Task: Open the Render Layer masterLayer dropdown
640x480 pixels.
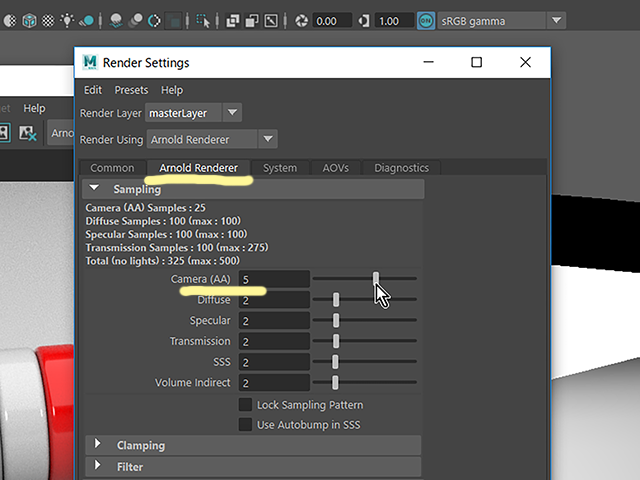Action: point(193,113)
